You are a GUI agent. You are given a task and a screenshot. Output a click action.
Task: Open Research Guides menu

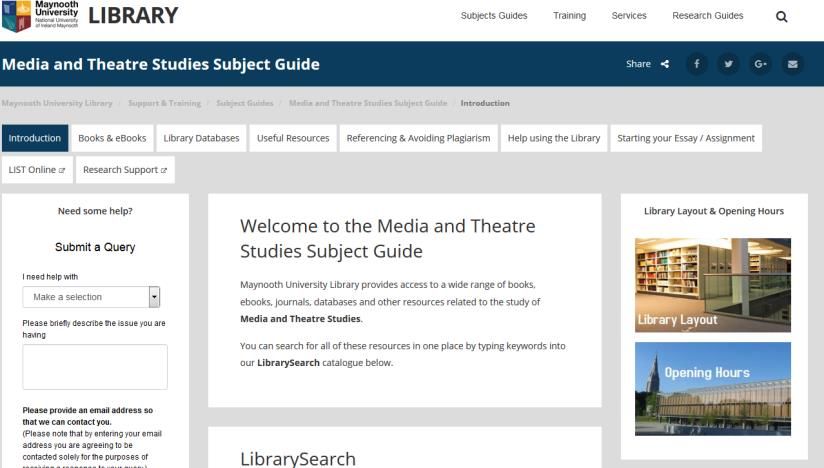pyautogui.click(x=707, y=16)
